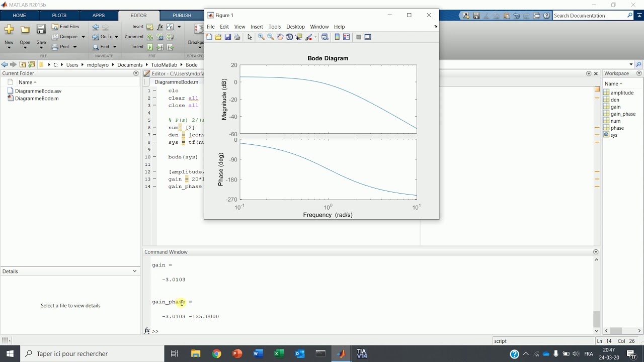The image size is (644, 362).
Task: Click the Wrap comments icon
Action: [x=170, y=37]
